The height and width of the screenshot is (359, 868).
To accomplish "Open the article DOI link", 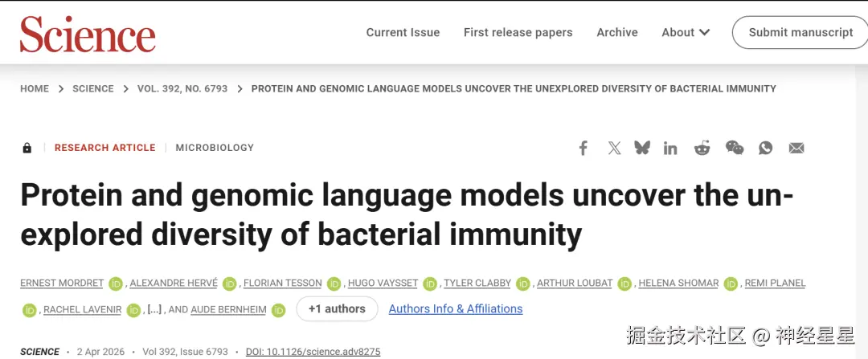I will pyautogui.click(x=313, y=352).
